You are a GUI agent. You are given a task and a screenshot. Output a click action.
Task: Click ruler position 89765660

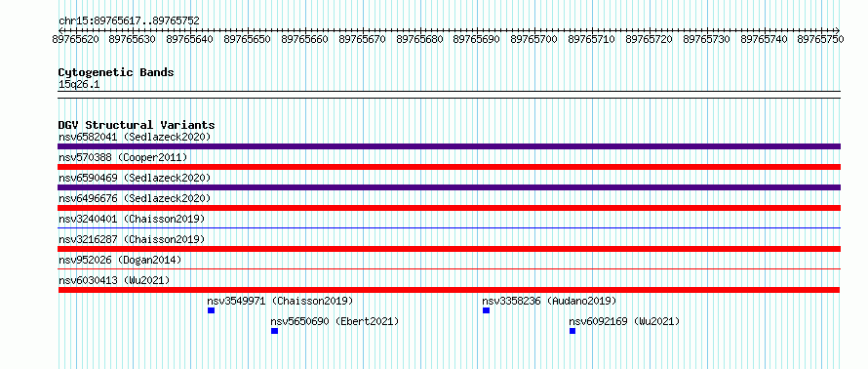tap(304, 39)
